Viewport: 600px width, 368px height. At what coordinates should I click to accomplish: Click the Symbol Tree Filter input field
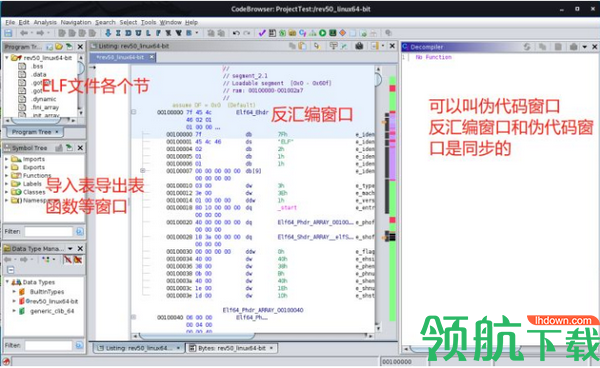tap(49, 231)
